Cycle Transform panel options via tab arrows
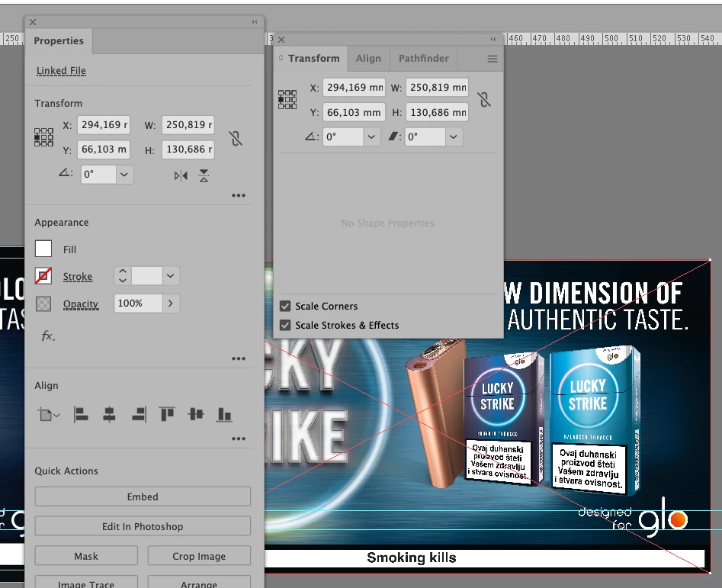The width and height of the screenshot is (722, 588). pos(281,58)
